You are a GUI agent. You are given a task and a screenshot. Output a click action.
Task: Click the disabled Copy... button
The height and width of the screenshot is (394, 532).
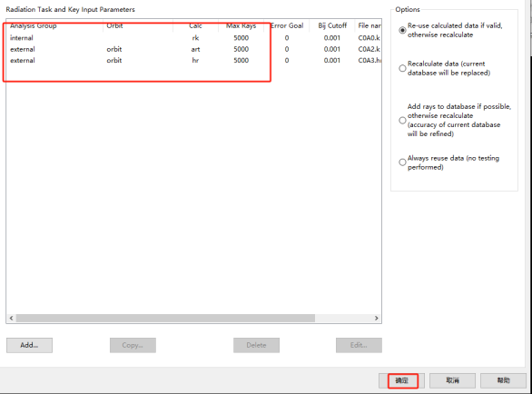pyautogui.click(x=133, y=345)
